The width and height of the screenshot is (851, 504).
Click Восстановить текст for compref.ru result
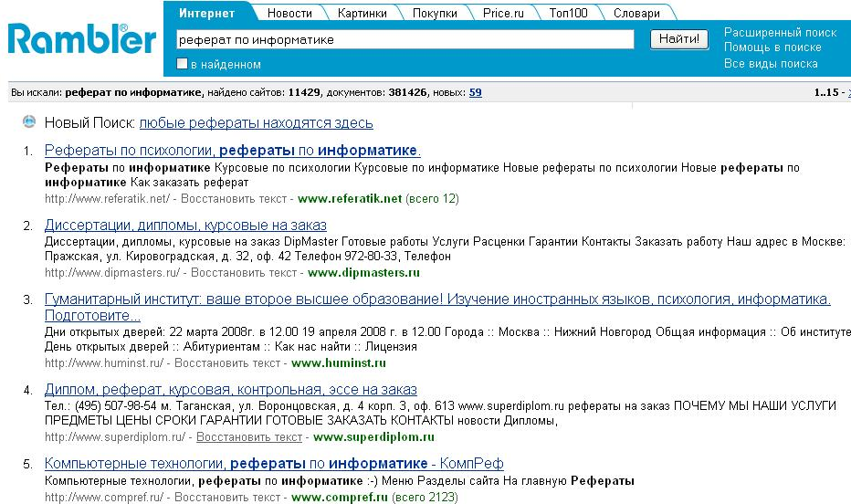coord(227,497)
